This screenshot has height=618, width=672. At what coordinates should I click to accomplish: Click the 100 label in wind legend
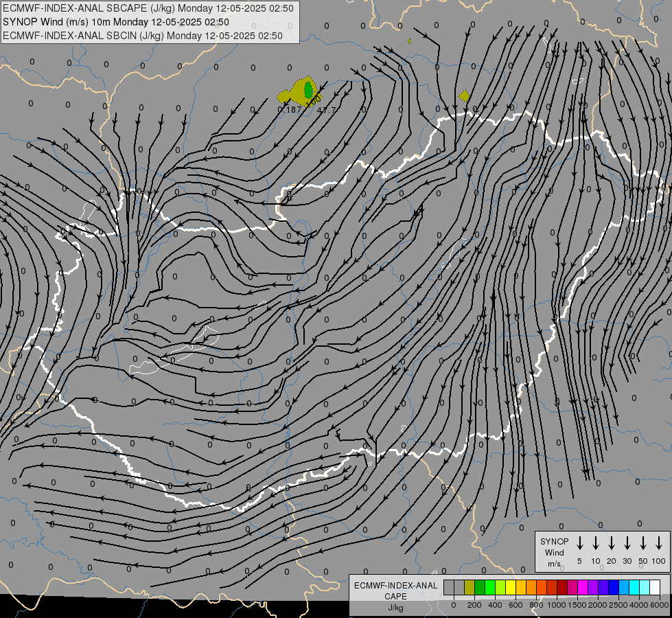(659, 561)
